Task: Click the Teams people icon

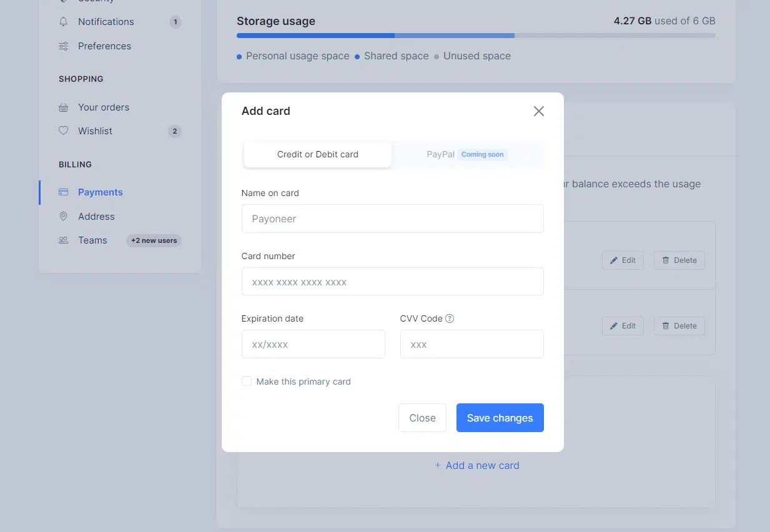Action: [x=63, y=240]
